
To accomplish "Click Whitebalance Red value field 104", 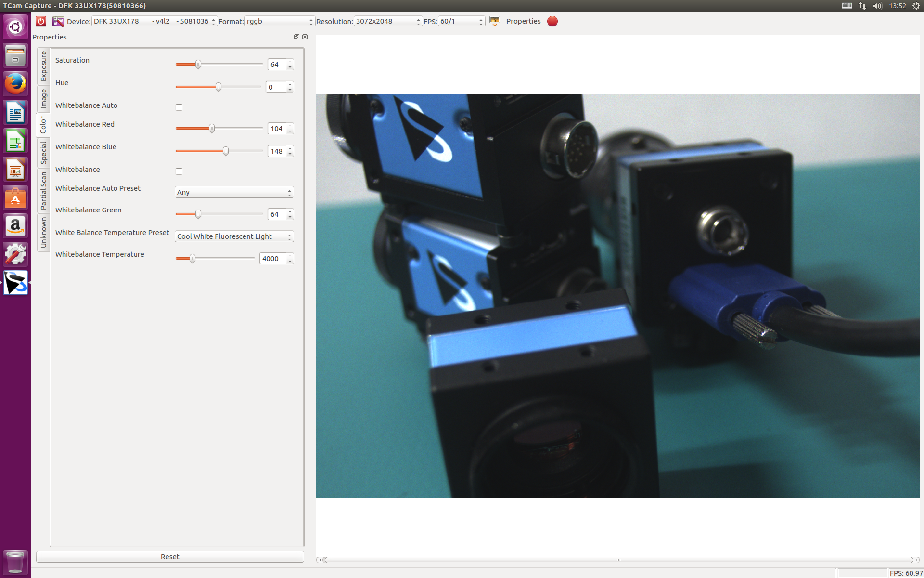I will coord(277,129).
